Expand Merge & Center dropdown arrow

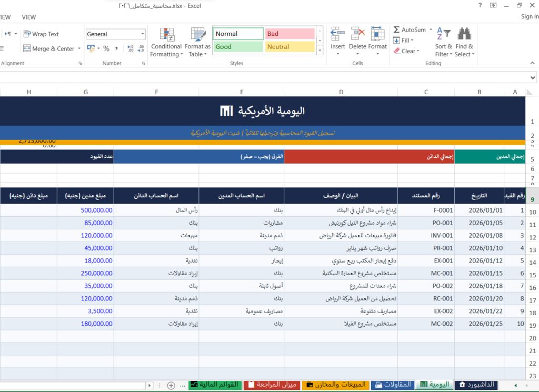[79, 49]
